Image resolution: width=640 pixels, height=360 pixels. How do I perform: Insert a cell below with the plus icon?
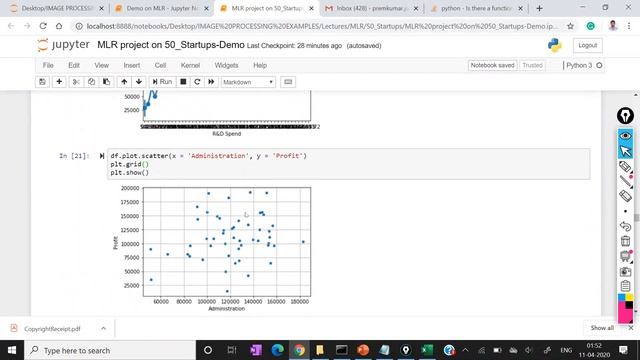point(59,82)
